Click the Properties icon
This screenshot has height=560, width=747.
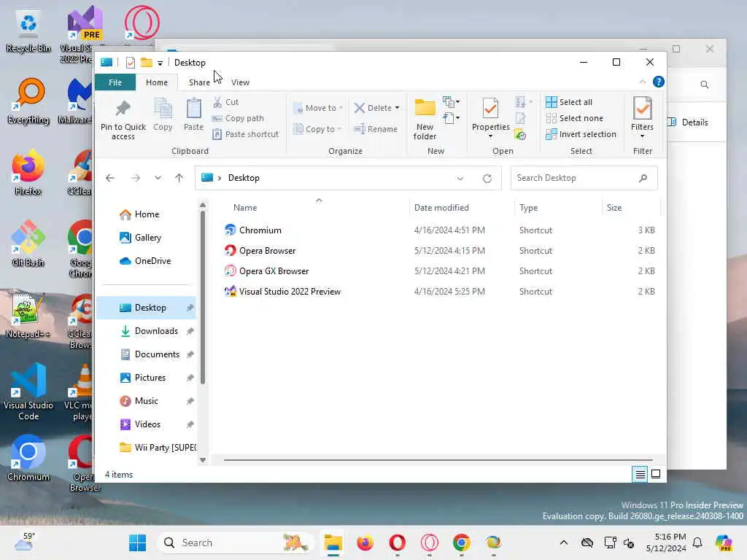pyautogui.click(x=491, y=109)
